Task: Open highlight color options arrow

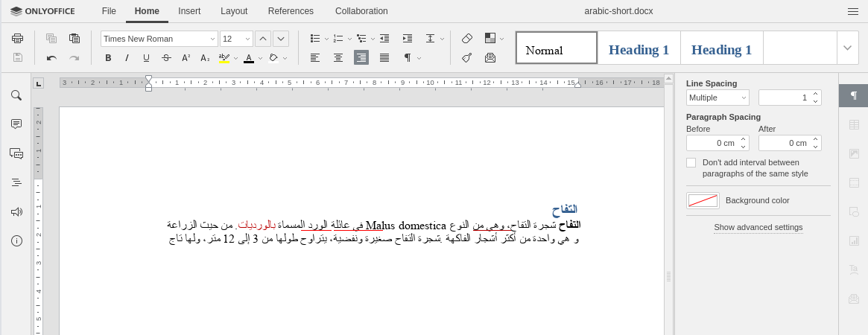Action: [236, 57]
